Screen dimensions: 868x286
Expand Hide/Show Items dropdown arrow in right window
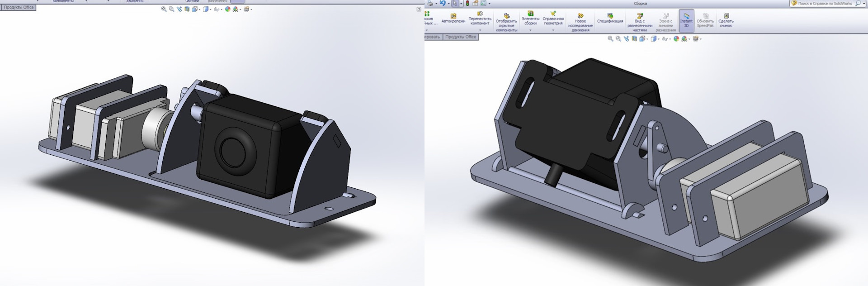[x=670, y=39]
